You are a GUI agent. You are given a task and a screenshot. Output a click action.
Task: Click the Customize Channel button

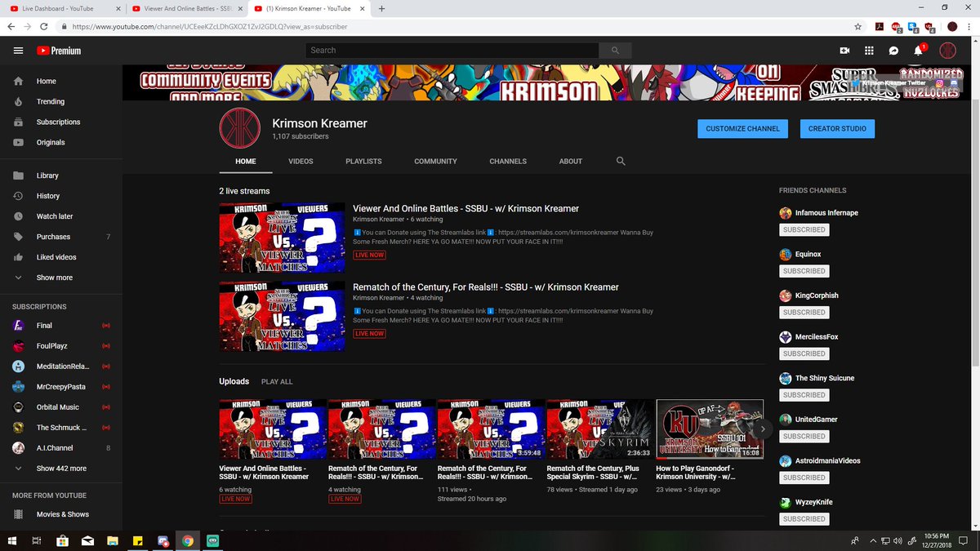pos(743,129)
